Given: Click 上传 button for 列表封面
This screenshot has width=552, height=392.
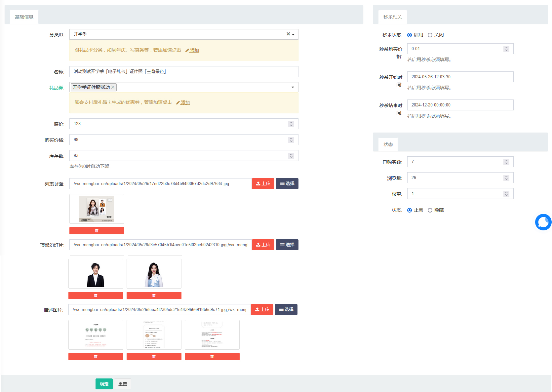Looking at the screenshot, I should click(x=263, y=184).
